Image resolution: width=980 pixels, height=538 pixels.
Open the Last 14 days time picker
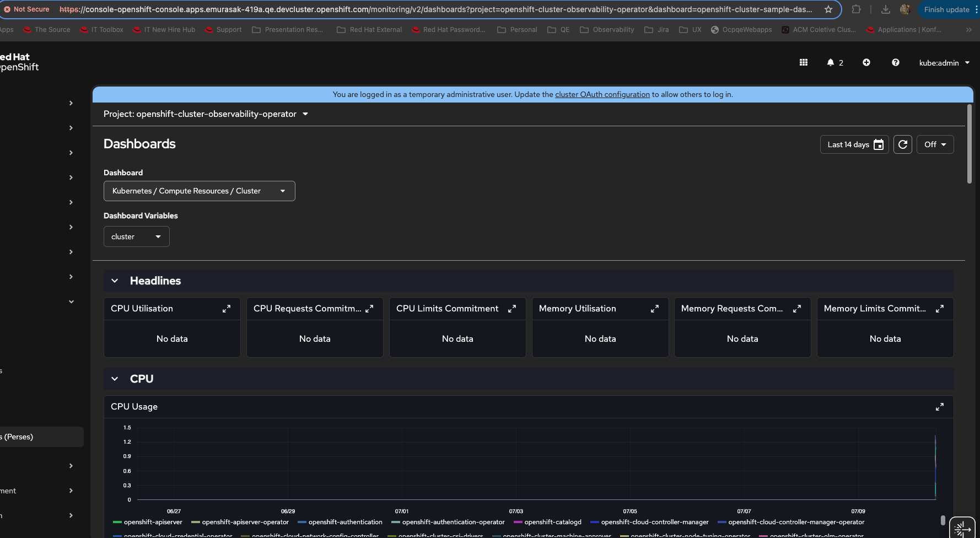(x=854, y=144)
